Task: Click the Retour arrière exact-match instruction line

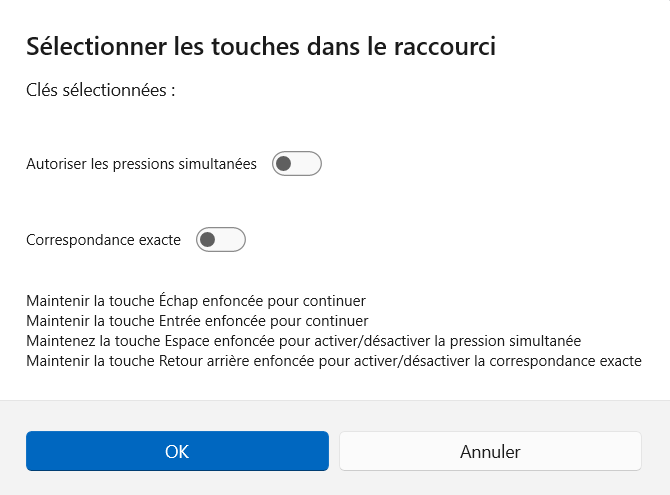Action: click(x=333, y=361)
